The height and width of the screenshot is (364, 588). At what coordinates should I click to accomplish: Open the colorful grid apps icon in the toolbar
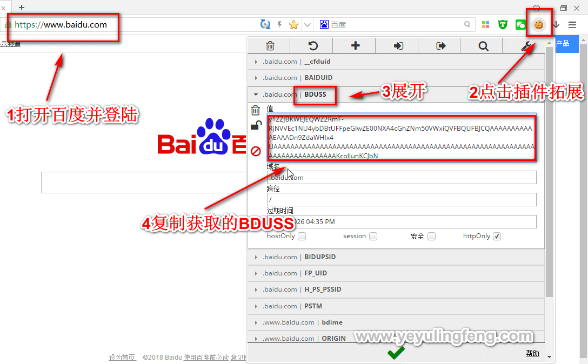486,25
